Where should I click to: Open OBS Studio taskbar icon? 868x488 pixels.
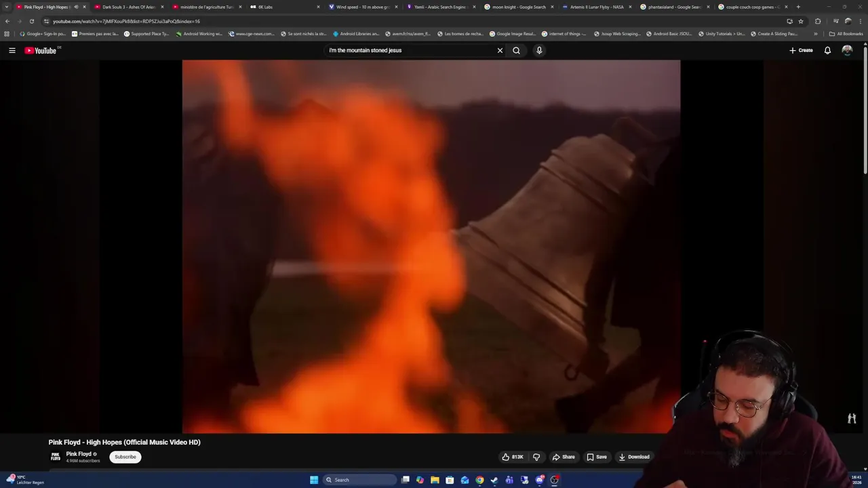click(555, 480)
